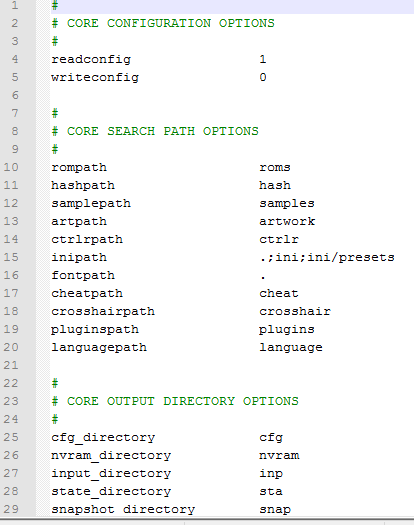The image size is (414, 525).
Task: Place the cursor on the cheatpath option name
Action: click(x=87, y=293)
